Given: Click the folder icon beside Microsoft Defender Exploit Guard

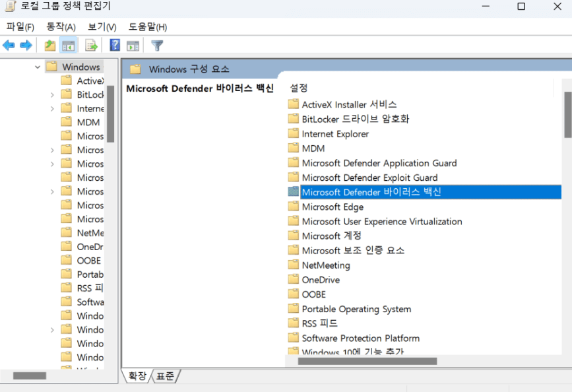Looking at the screenshot, I should (x=294, y=178).
